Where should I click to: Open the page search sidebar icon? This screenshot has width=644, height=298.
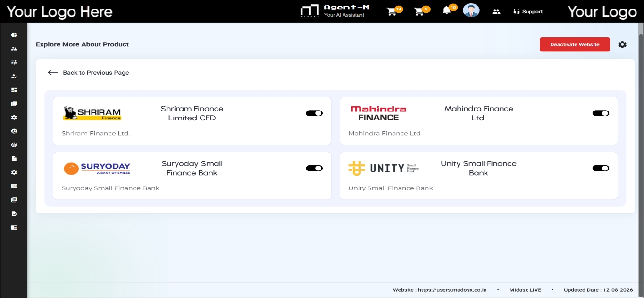(x=14, y=213)
